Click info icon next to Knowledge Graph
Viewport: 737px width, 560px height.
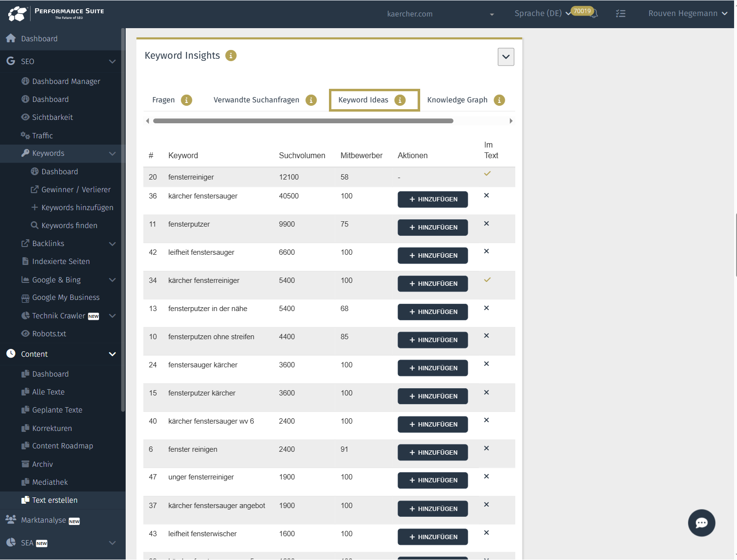[499, 100]
